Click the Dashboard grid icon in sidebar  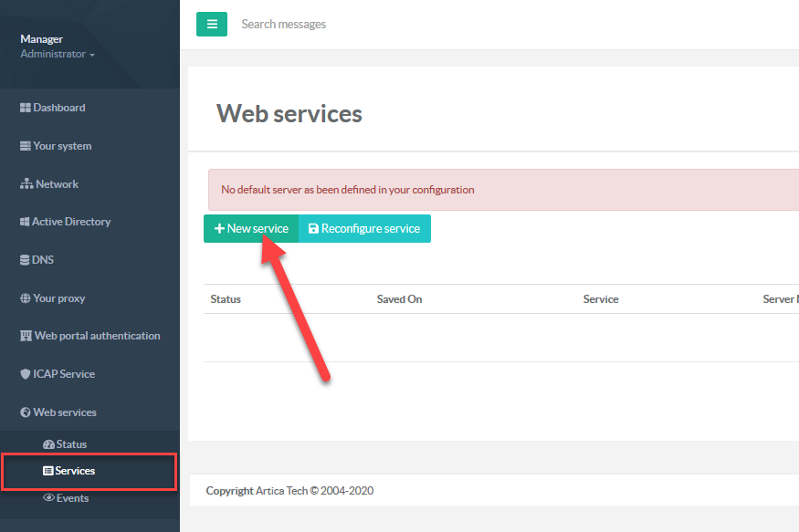pyautogui.click(x=26, y=108)
